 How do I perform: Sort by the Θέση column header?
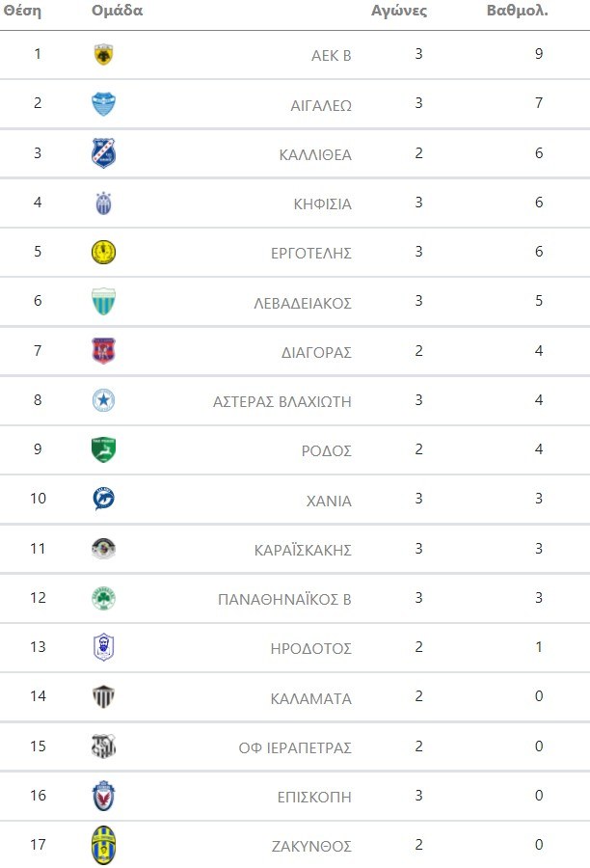pos(23,12)
